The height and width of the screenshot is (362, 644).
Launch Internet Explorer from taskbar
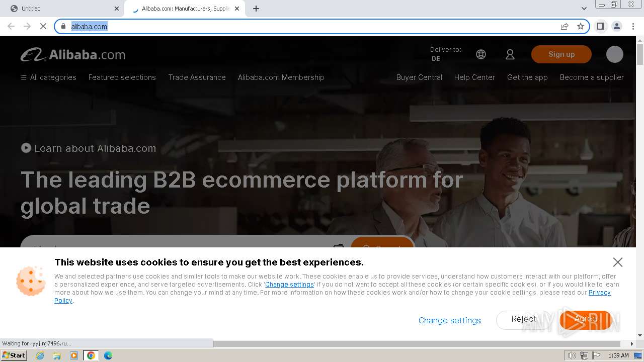pos(40,355)
